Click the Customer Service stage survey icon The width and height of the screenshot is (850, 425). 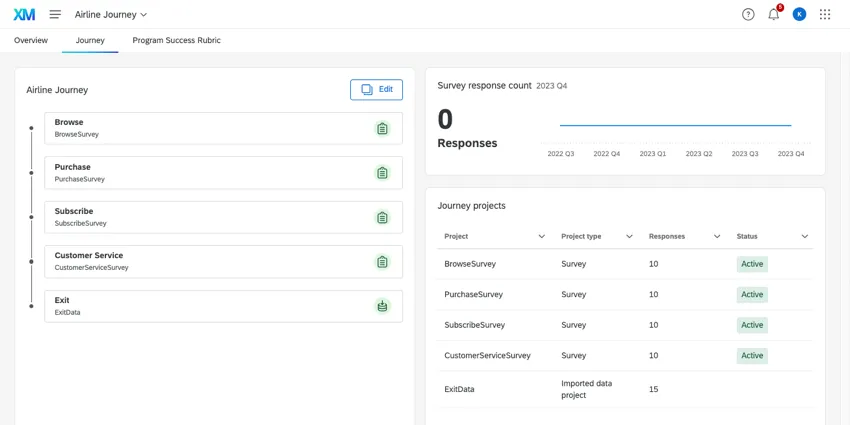pyautogui.click(x=382, y=262)
